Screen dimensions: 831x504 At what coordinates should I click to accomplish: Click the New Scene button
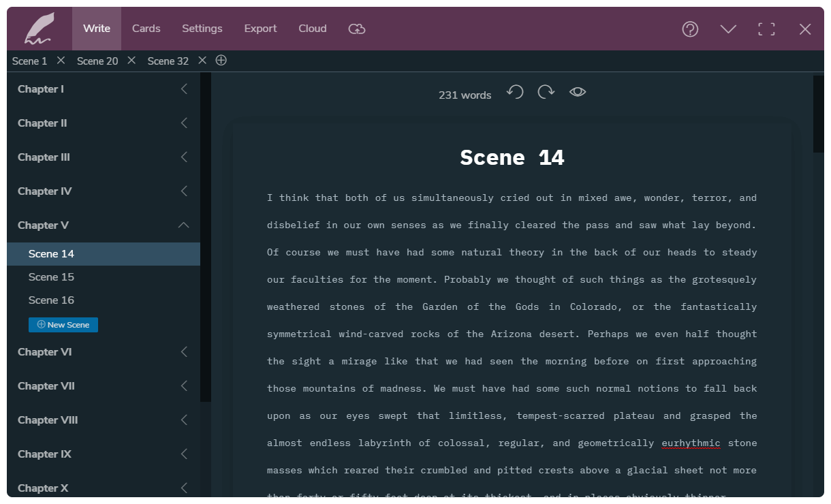[x=63, y=325]
